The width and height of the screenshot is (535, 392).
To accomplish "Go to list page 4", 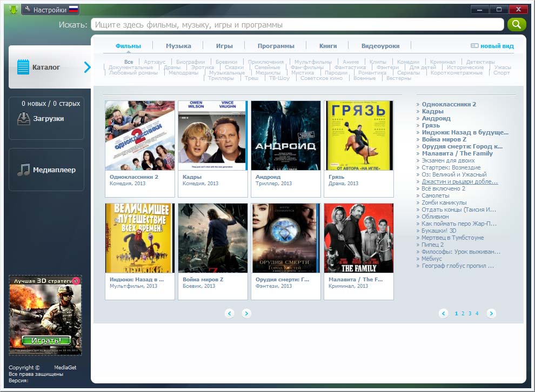I will pyautogui.click(x=477, y=313).
